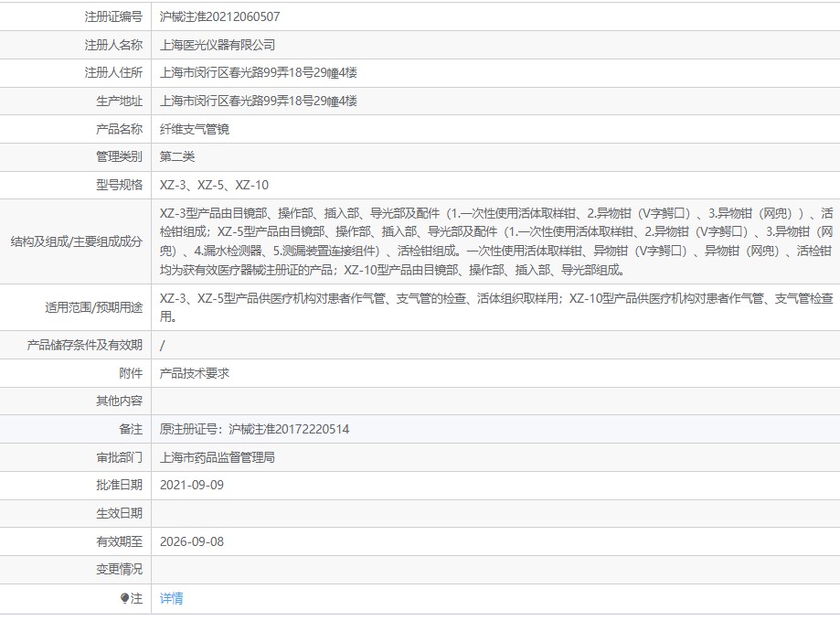840x621 pixels.
Task: Click the 审批部门 label
Action: (120, 457)
